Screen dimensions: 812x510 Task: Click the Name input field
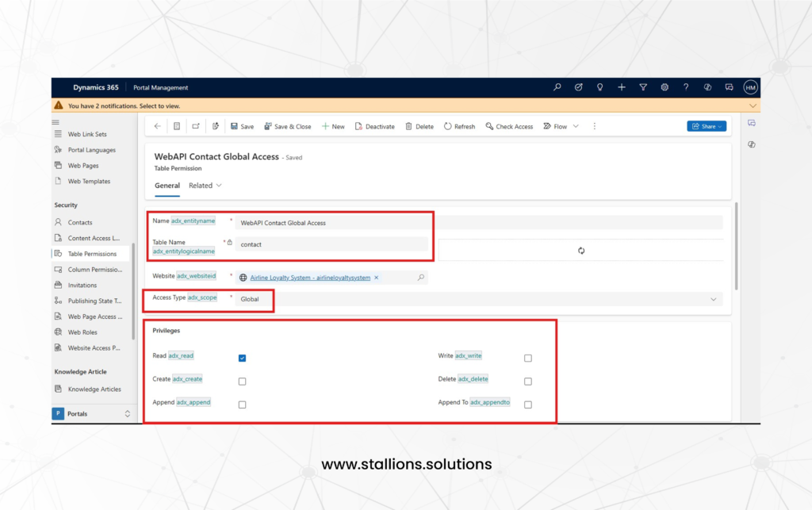coord(478,223)
